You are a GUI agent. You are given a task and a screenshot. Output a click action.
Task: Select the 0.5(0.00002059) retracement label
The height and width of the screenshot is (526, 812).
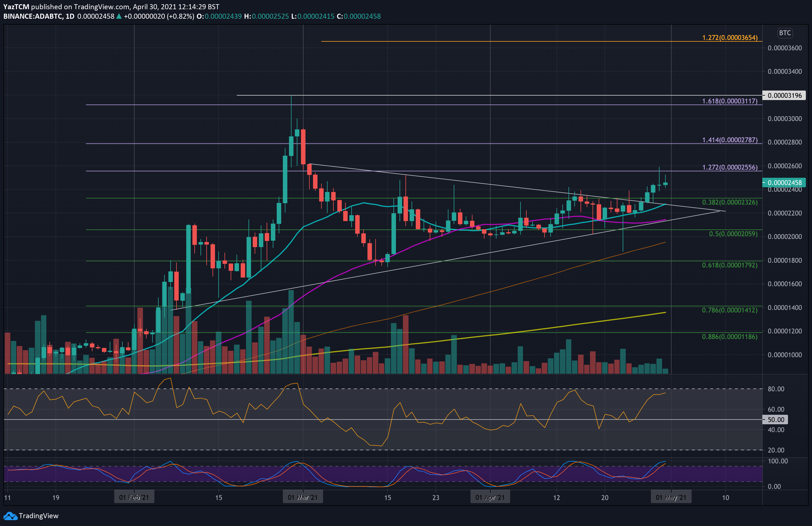(x=733, y=234)
